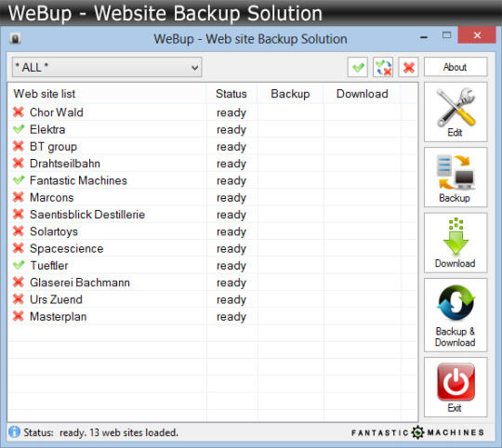Run Backup & Download

[x=456, y=315]
